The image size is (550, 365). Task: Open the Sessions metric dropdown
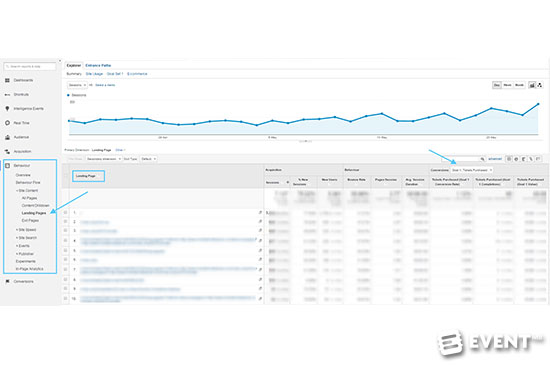77,85
